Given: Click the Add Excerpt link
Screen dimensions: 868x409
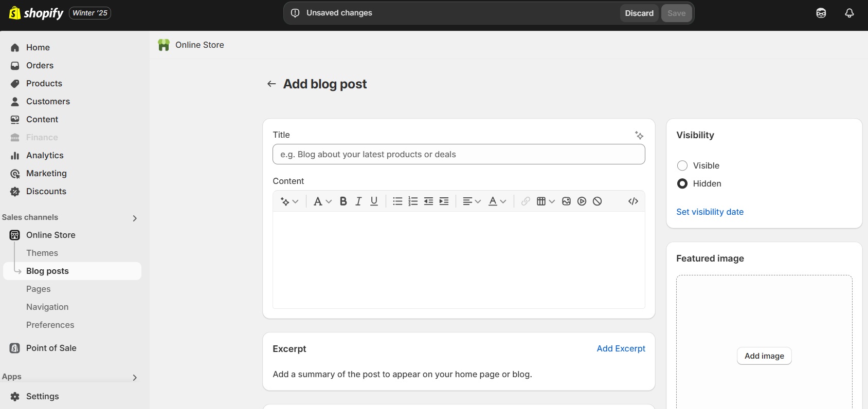Looking at the screenshot, I should click(x=621, y=348).
